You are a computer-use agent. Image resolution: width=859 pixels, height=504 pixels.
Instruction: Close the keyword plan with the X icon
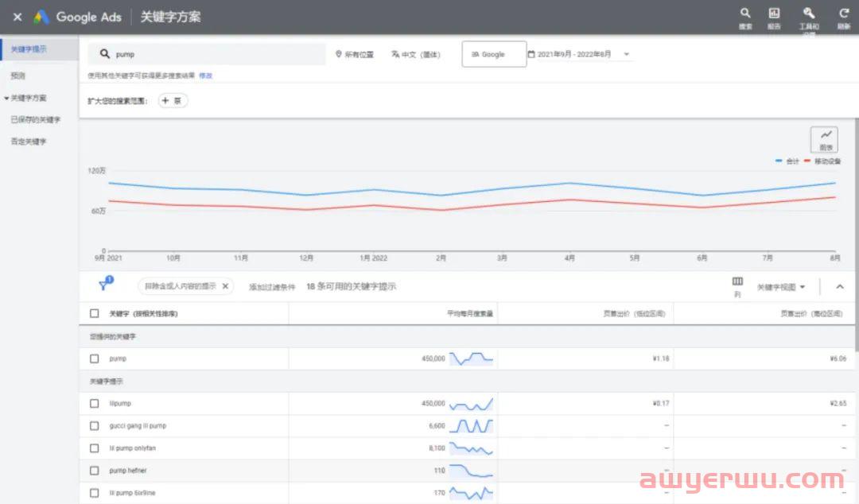[17, 17]
